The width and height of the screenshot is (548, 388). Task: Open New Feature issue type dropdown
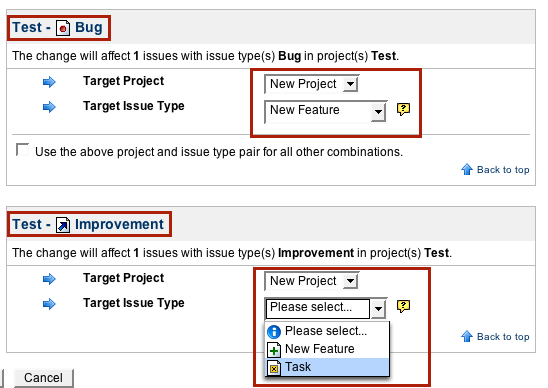pyautogui.click(x=326, y=111)
